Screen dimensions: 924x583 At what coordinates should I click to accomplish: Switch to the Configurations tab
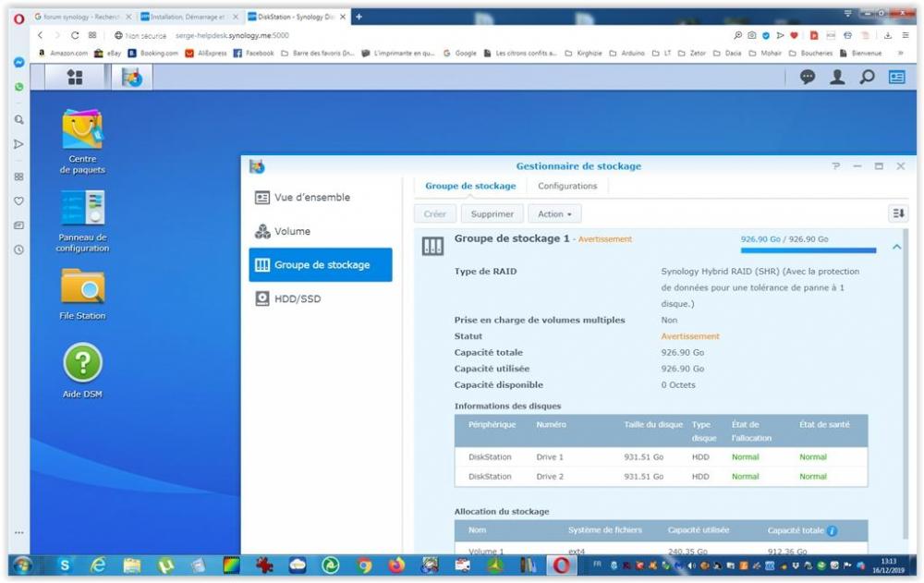coord(567,186)
